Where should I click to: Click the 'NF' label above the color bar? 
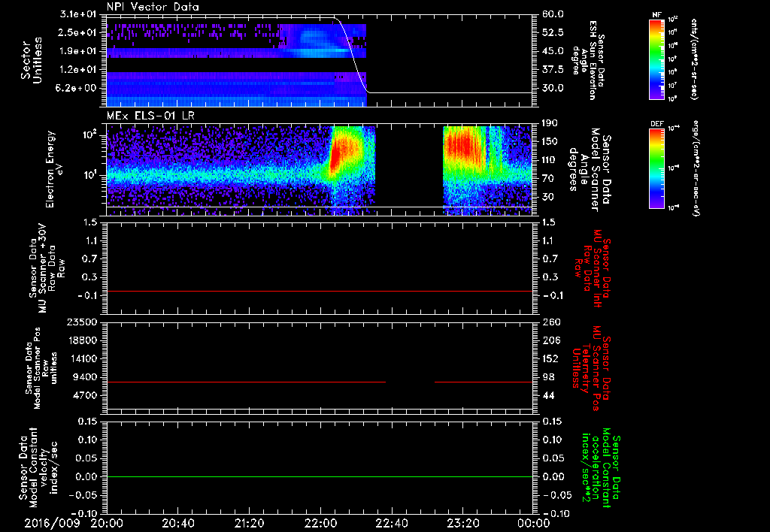pos(656,15)
